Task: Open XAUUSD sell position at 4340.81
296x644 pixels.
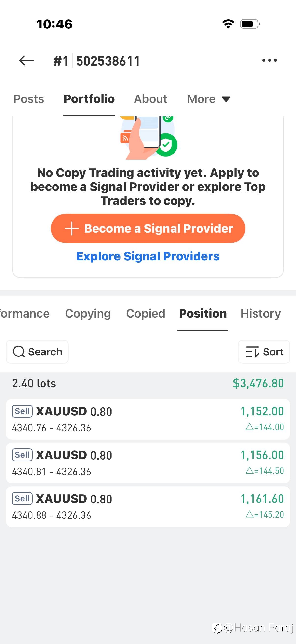Action: click(148, 463)
